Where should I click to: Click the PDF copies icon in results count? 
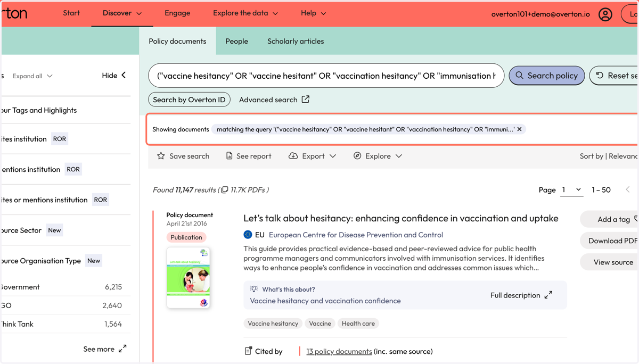[225, 190]
